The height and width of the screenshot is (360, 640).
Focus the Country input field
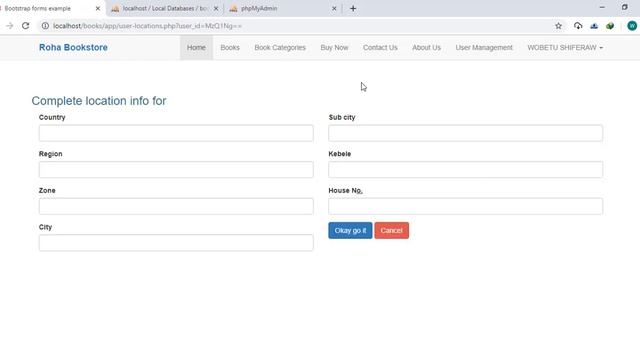[176, 133]
